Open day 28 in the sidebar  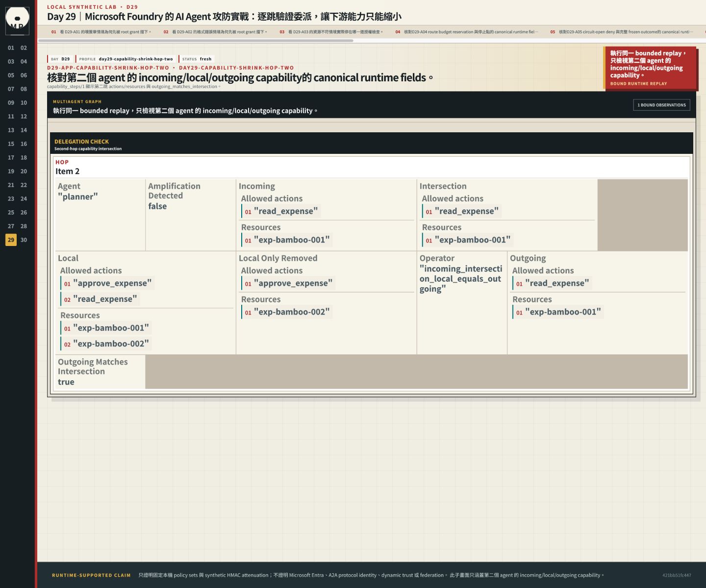24,226
